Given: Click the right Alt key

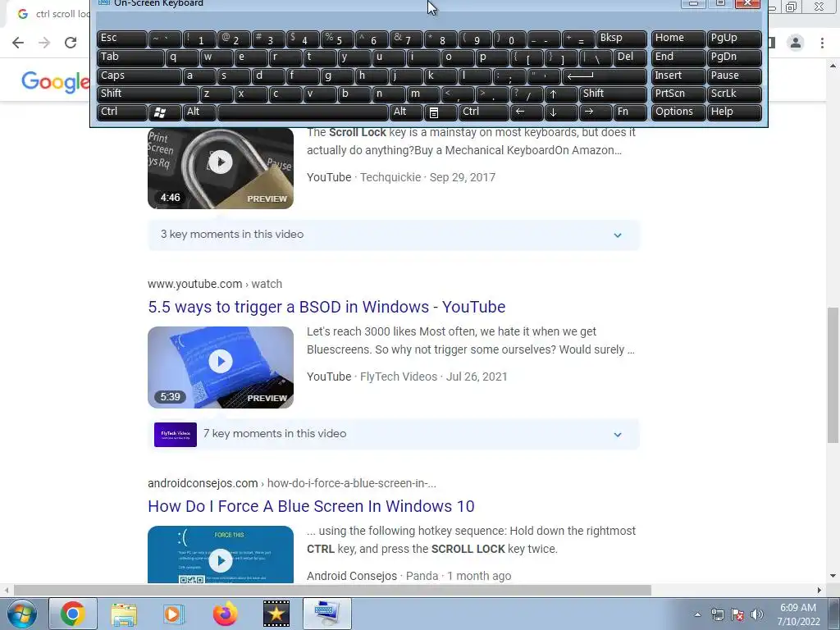Looking at the screenshot, I should pyautogui.click(x=407, y=112).
